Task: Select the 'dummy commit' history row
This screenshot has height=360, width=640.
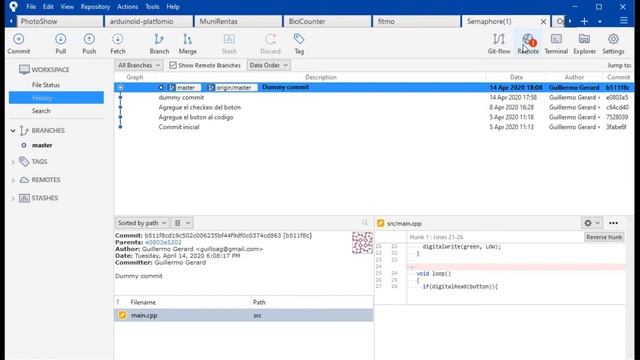Action: [x=373, y=98]
